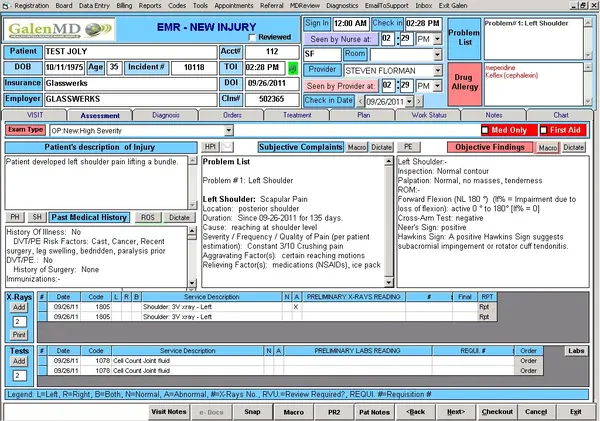Click the Check in button

click(x=387, y=23)
